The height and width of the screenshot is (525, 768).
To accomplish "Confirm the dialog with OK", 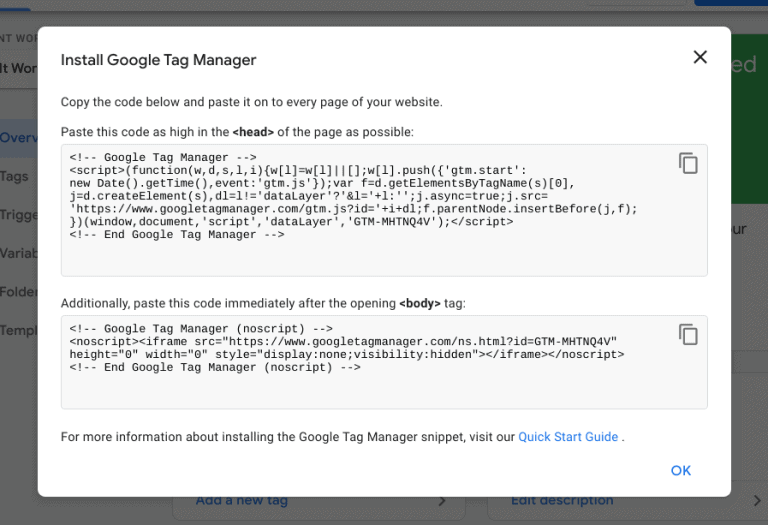I will coord(681,471).
